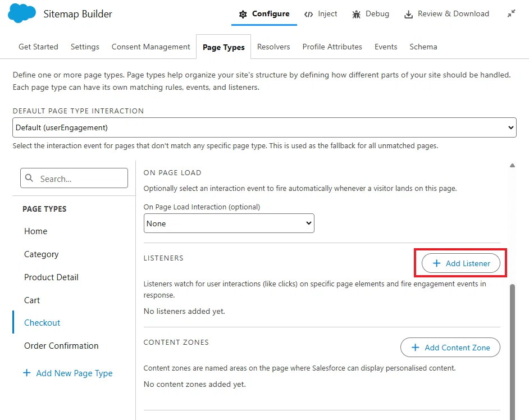The height and width of the screenshot is (420, 529).
Task: Open the Default Page Type Interaction dropdown
Action: point(264,127)
